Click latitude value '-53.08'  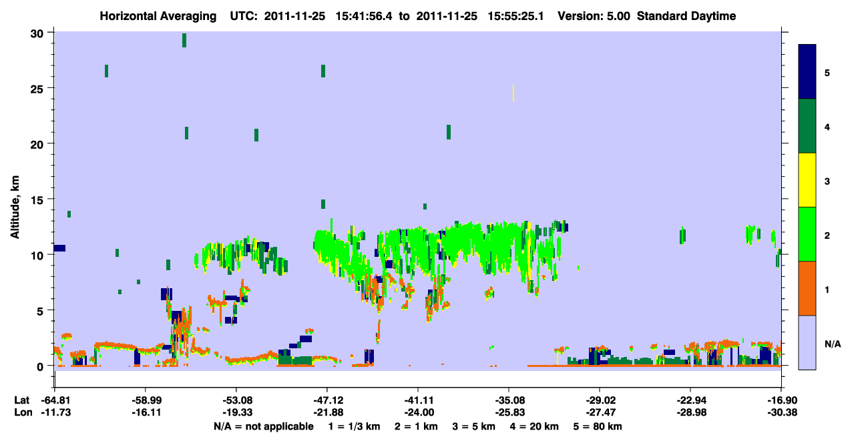click(x=236, y=400)
